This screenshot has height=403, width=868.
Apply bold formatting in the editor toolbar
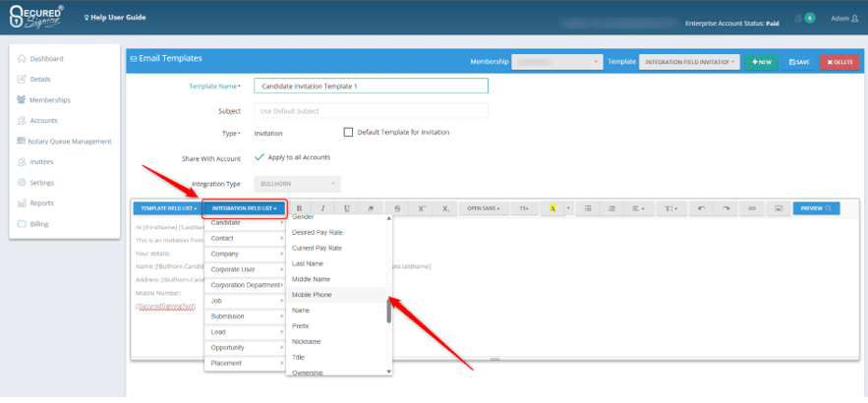300,208
